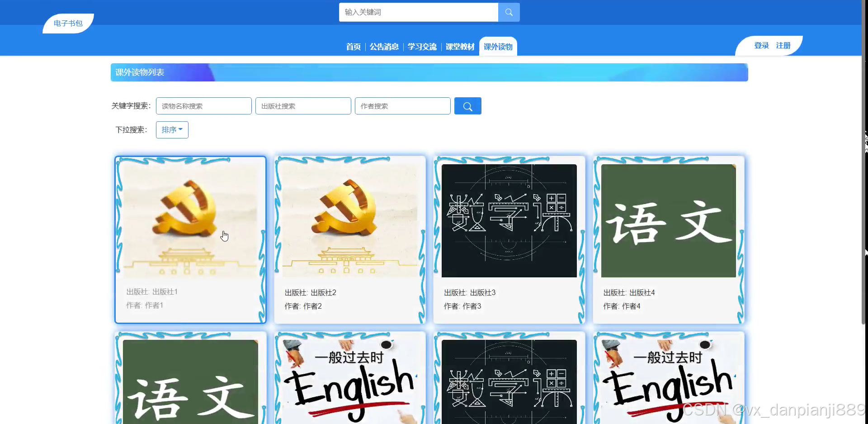Select the 课外读物 nav tab
The width and height of the screenshot is (868, 424).
tap(498, 47)
